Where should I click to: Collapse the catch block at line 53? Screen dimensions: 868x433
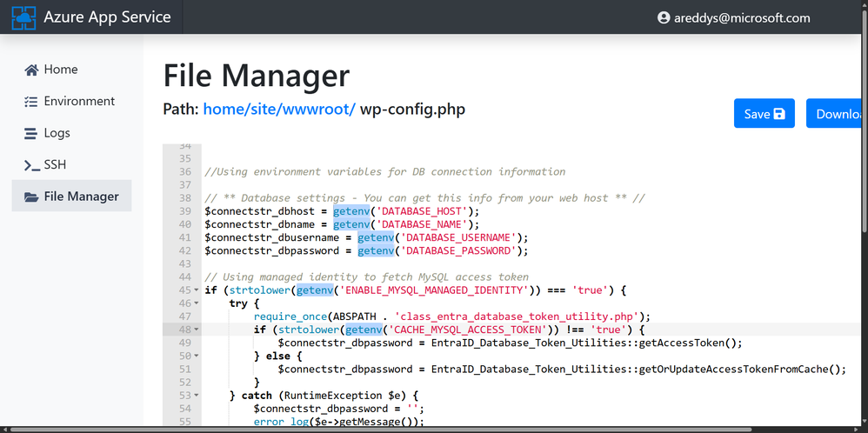tap(197, 396)
